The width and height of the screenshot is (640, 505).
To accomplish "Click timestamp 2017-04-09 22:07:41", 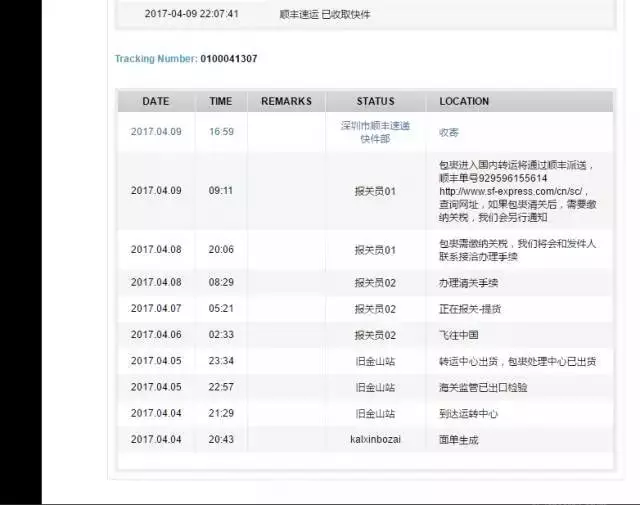I will tap(191, 14).
